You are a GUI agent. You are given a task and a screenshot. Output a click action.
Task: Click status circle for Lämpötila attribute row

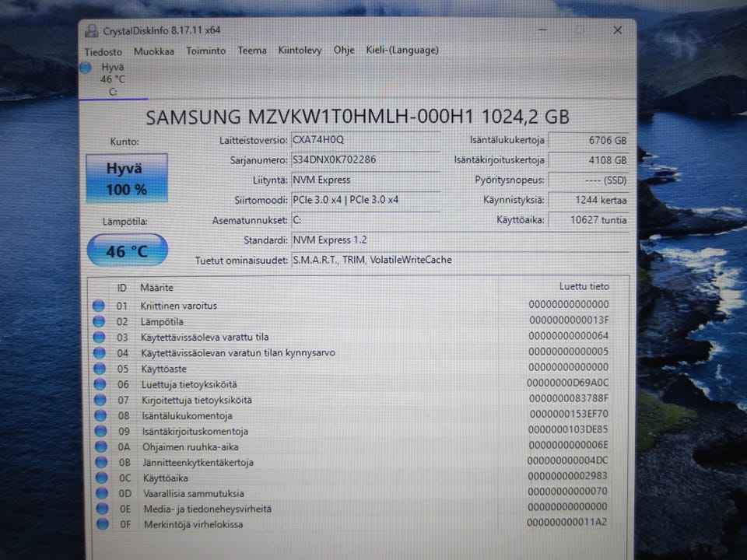pyautogui.click(x=99, y=321)
